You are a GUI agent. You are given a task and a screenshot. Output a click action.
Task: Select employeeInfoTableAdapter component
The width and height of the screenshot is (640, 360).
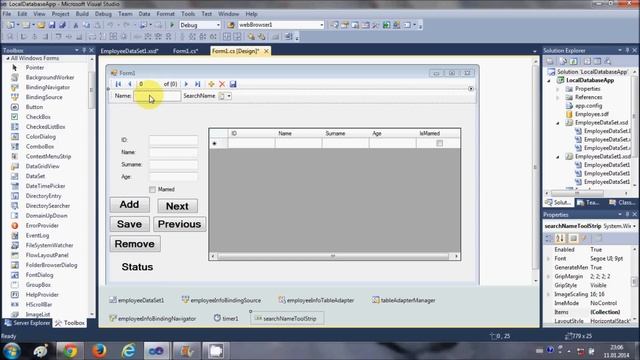click(x=316, y=300)
